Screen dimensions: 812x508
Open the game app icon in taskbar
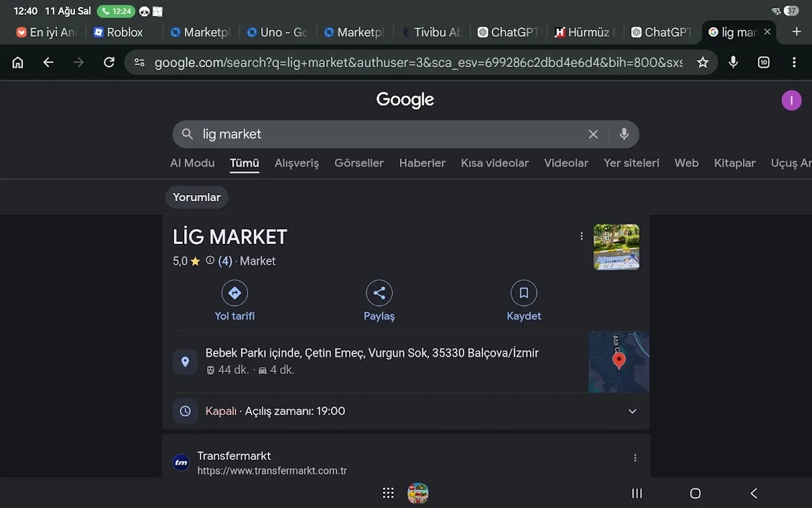(x=418, y=493)
